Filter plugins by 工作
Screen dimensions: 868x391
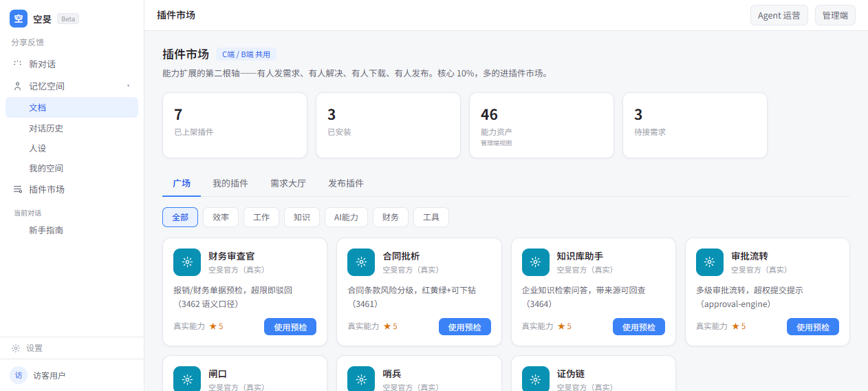[261, 217]
